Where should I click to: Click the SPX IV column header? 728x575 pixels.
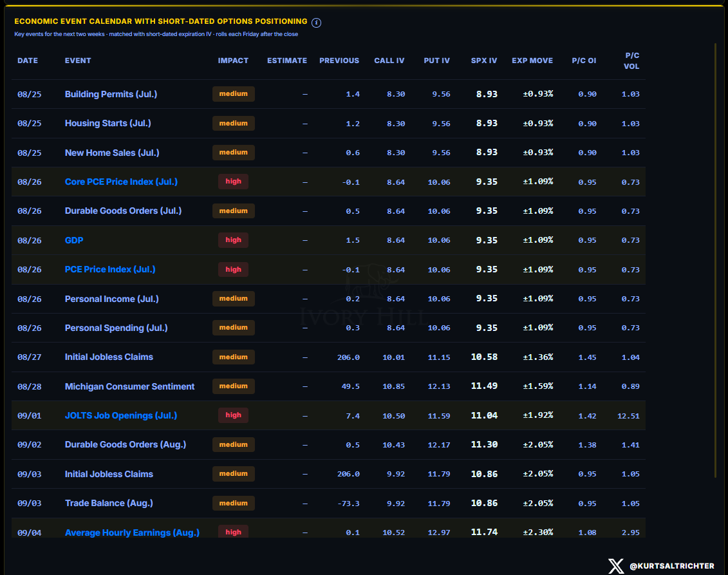(x=484, y=61)
